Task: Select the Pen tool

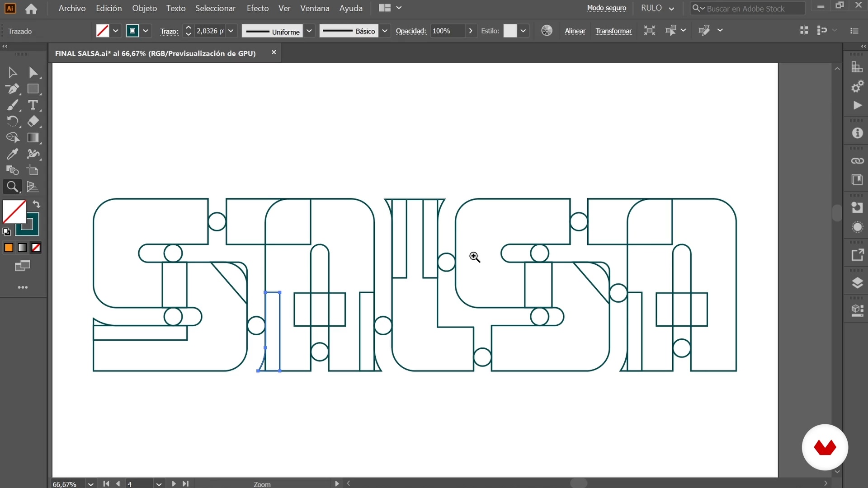Action: tap(12, 89)
